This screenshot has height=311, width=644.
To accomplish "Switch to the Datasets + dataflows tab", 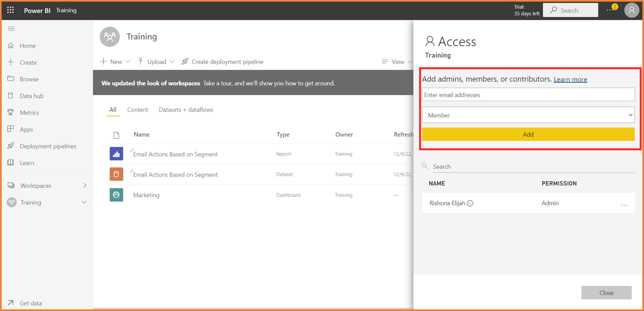I will tap(186, 110).
